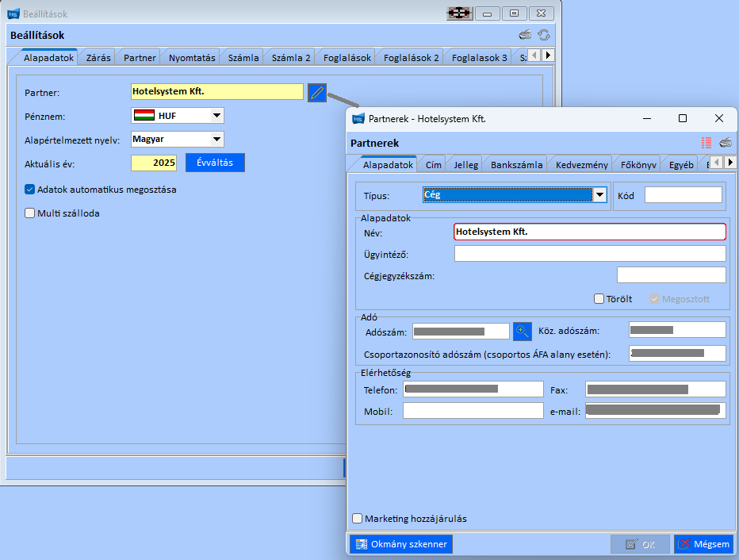Click the red list icon in Partnerek header
739x560 pixels.
(706, 143)
